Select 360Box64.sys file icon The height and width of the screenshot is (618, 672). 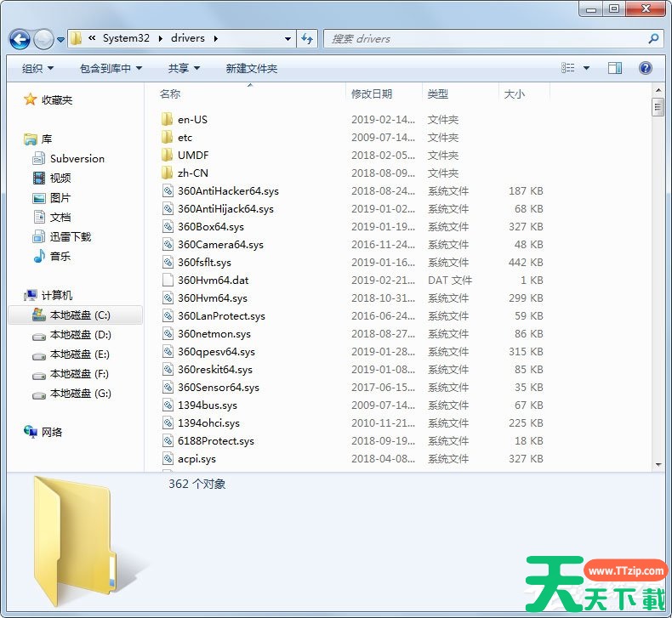coord(168,226)
